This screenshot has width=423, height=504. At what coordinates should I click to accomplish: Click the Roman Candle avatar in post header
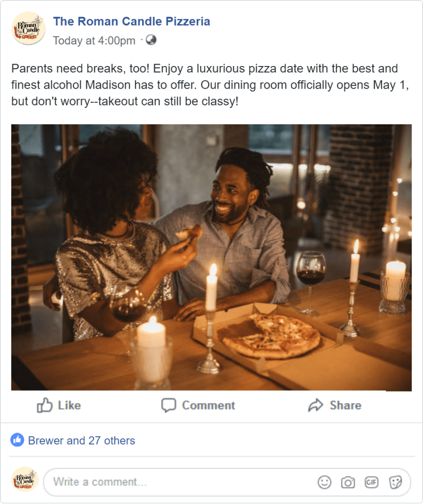(x=28, y=29)
